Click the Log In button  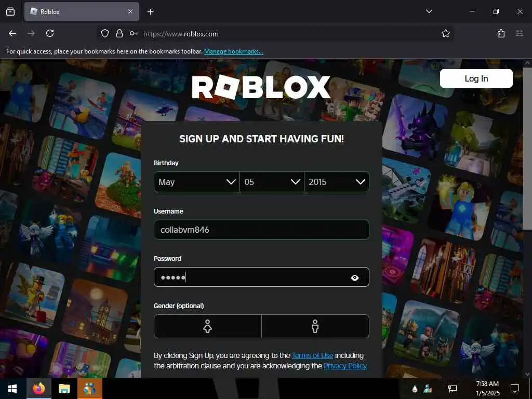tap(476, 78)
